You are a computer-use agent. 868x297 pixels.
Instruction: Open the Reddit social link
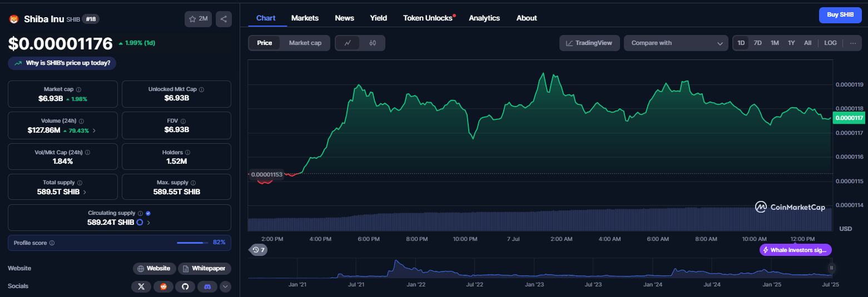click(x=163, y=286)
